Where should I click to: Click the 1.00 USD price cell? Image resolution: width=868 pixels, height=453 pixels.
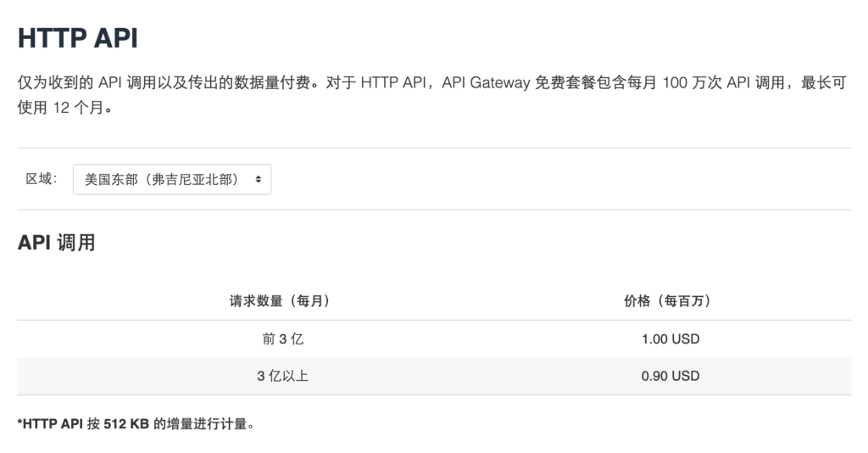[670, 338]
